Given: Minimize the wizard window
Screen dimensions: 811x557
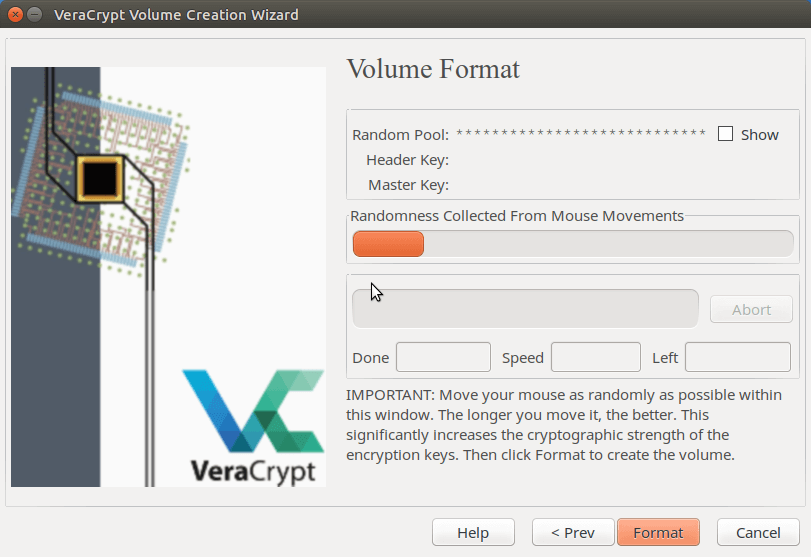Looking at the screenshot, I should (x=35, y=15).
